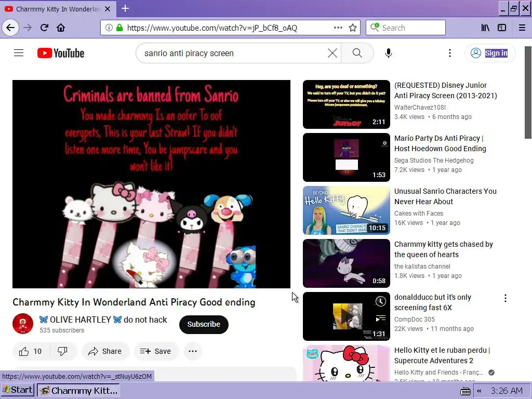Click the browser forward arrow
532x399 pixels.
click(x=28, y=28)
